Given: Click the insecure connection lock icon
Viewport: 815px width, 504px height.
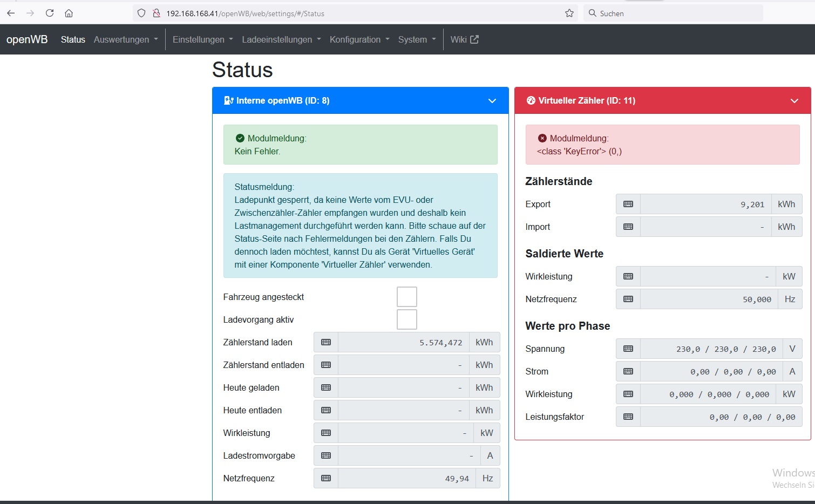Looking at the screenshot, I should (x=157, y=13).
